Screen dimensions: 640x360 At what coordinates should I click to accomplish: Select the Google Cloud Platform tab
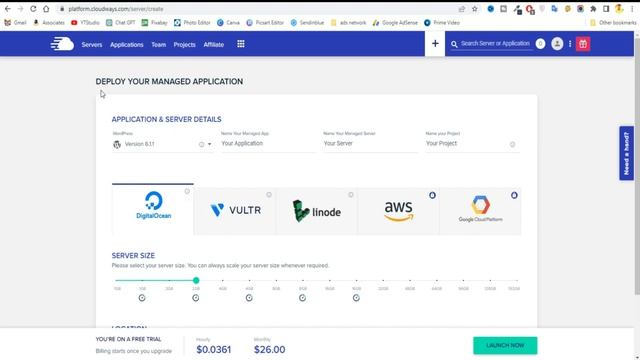[x=480, y=211]
